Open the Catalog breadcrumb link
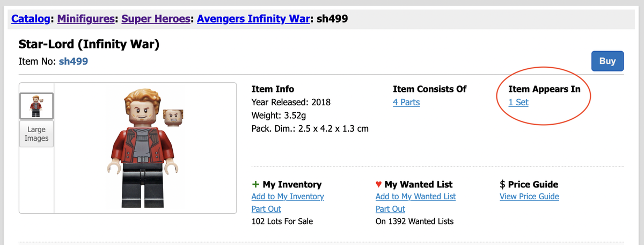This screenshot has height=245, width=644. tap(31, 20)
